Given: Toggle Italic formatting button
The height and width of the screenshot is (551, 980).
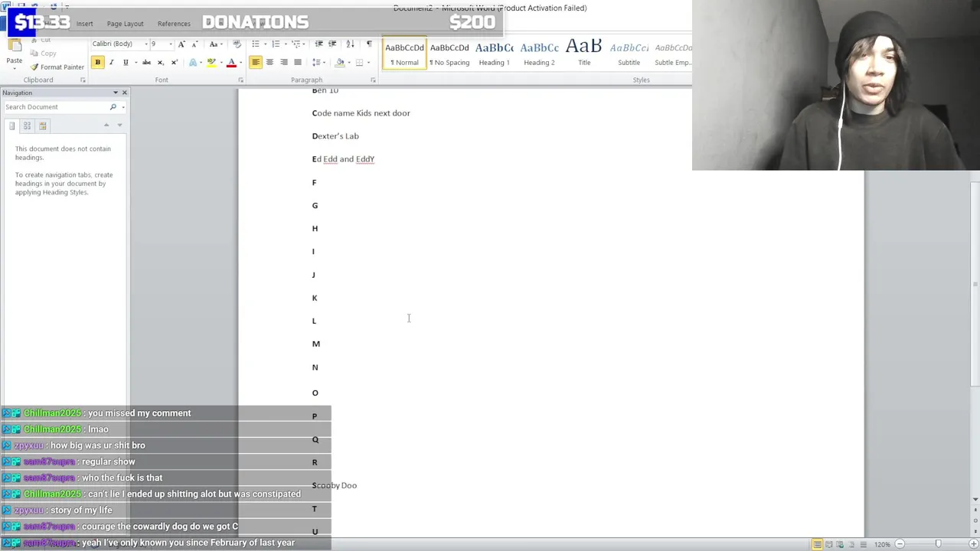Looking at the screenshot, I should [112, 62].
